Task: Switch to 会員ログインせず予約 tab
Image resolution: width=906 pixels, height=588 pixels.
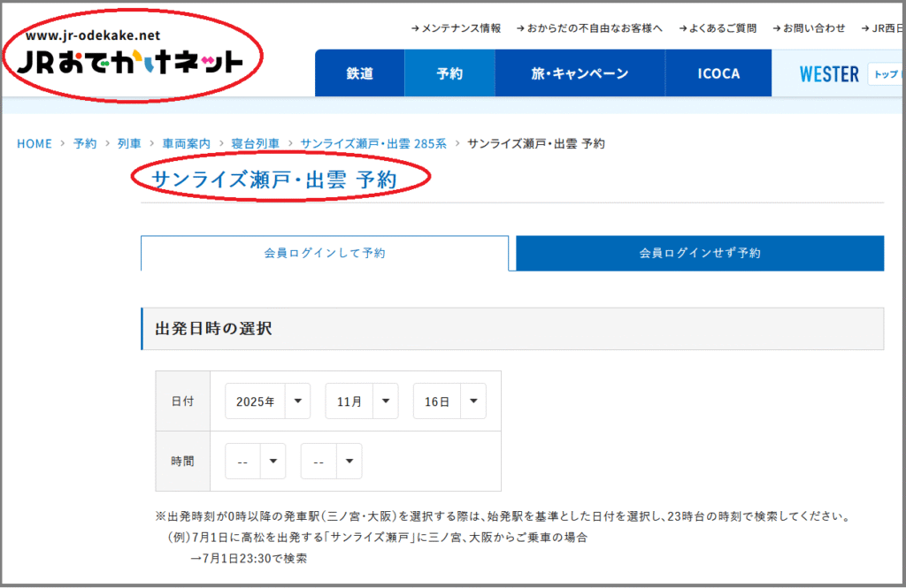Action: (x=700, y=253)
